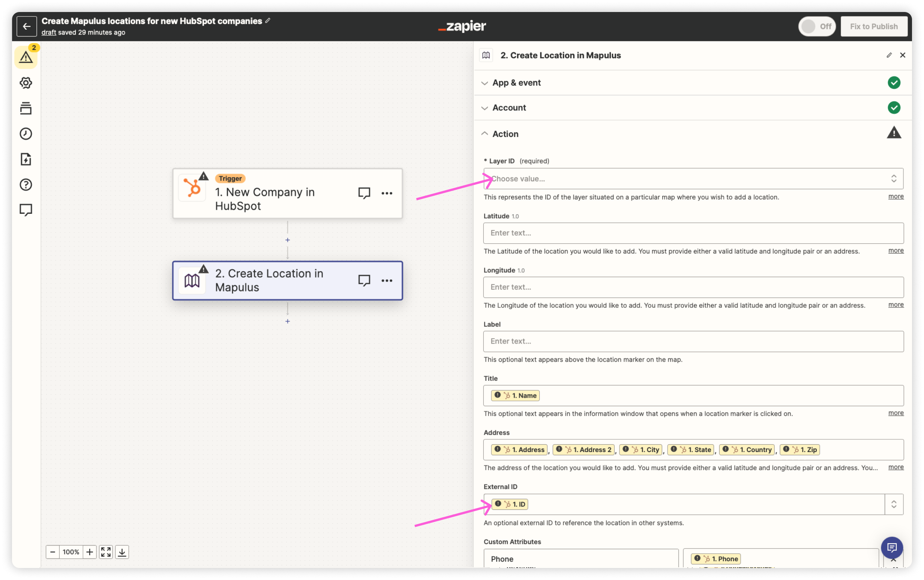The image size is (924, 580).
Task: Click the 100% zoom level indicator
Action: (x=71, y=552)
